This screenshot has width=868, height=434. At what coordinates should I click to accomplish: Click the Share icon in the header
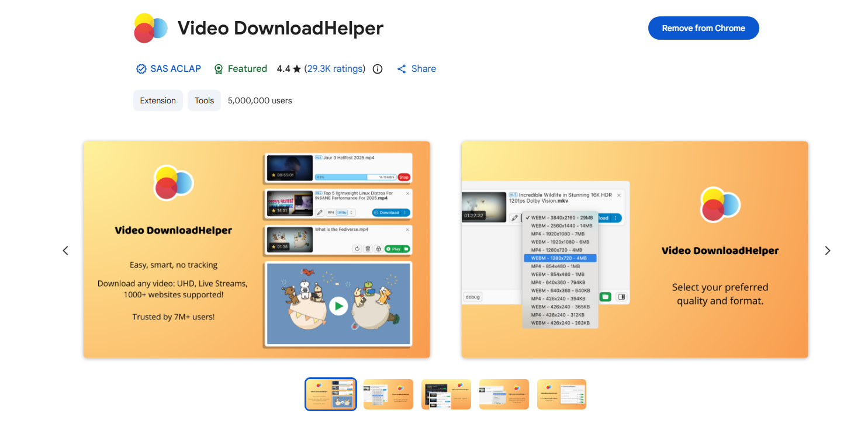pos(416,68)
